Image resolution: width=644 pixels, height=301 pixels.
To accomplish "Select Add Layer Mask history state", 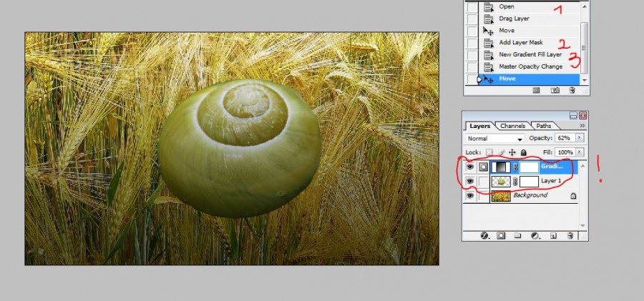I will [x=520, y=43].
